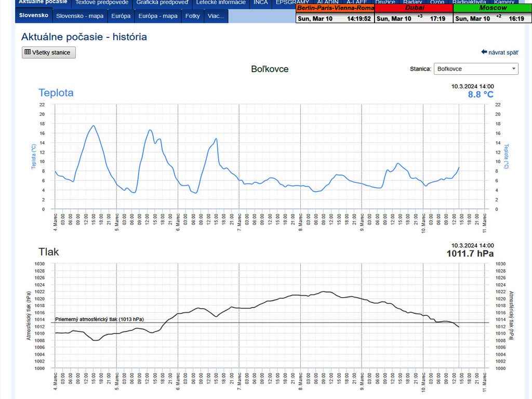Select the INCA tab
The height and width of the screenshot is (399, 532).
pyautogui.click(x=261, y=3)
